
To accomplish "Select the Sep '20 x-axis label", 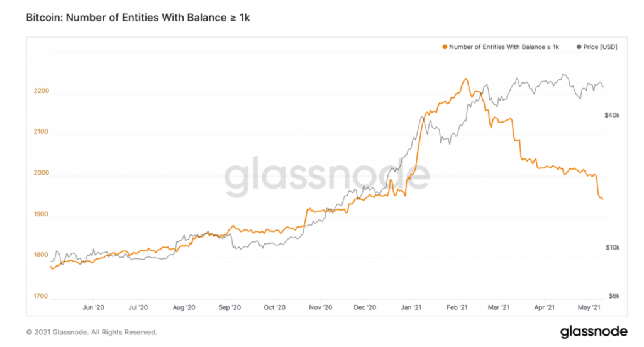I will (230, 307).
